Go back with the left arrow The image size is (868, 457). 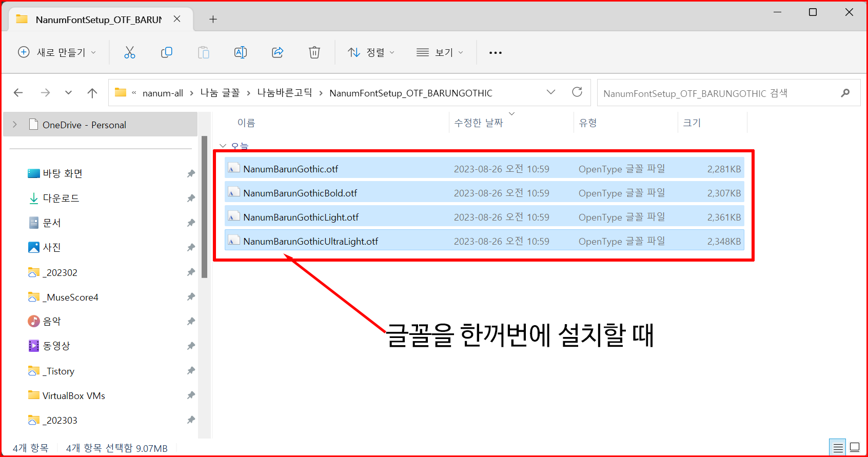(18, 93)
